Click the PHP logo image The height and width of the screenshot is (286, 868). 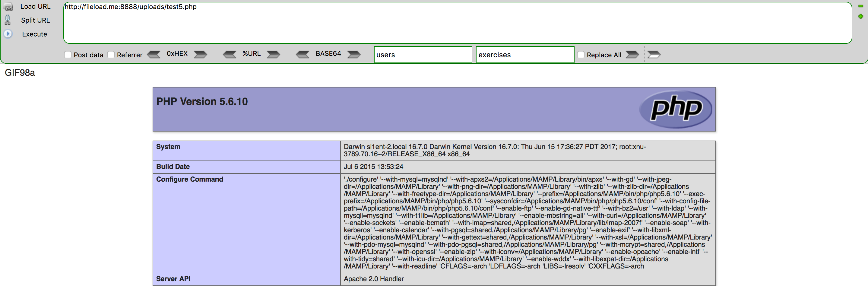tap(676, 109)
